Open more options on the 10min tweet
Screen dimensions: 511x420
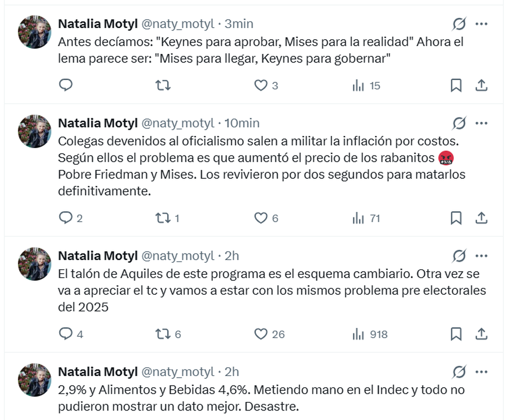pos(482,124)
